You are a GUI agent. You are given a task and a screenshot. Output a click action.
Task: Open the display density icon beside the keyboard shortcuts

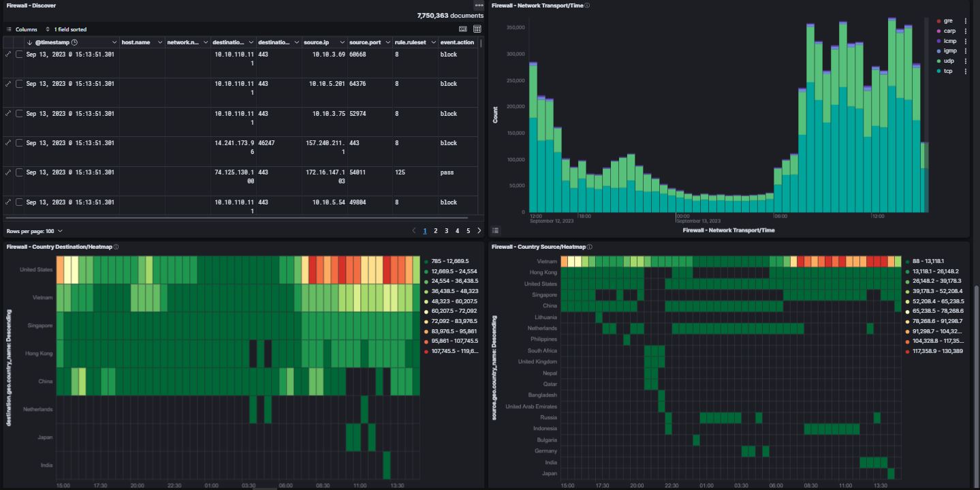click(477, 29)
